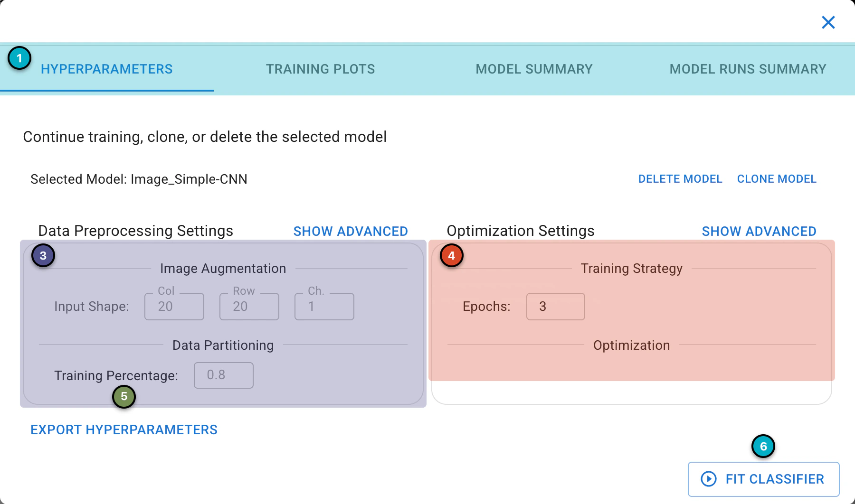
Task: Export hyperparameters to file
Action: point(124,429)
